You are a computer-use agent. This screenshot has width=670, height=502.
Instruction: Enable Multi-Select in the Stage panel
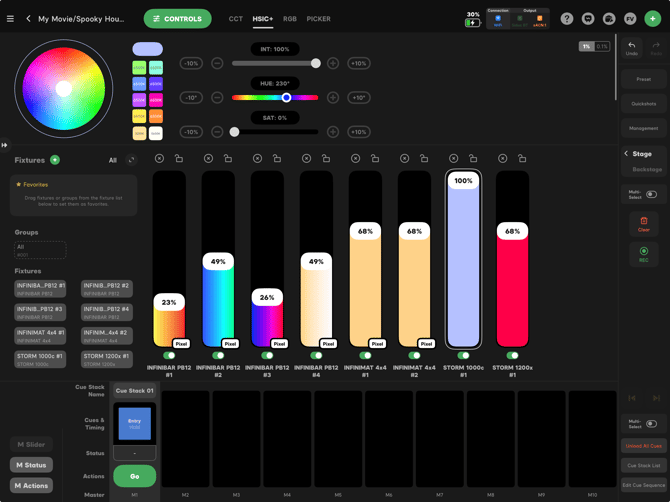[651, 194]
